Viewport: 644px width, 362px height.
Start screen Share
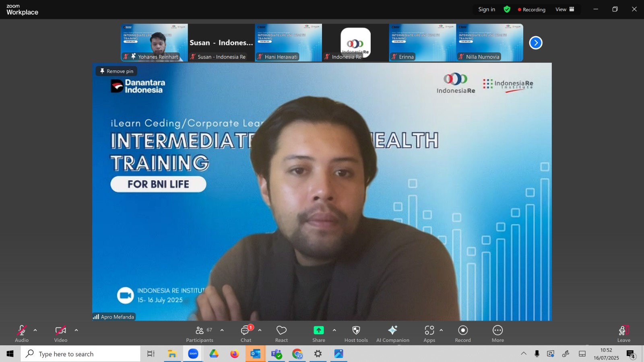319,334
